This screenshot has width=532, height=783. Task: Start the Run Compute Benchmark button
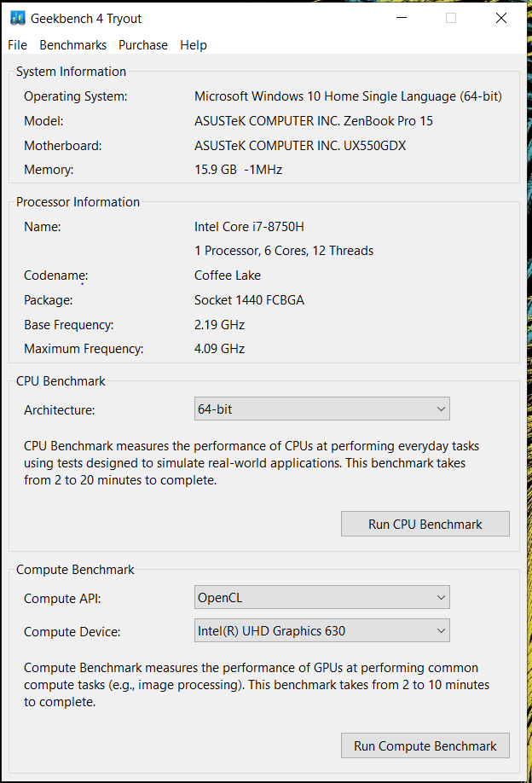(425, 745)
